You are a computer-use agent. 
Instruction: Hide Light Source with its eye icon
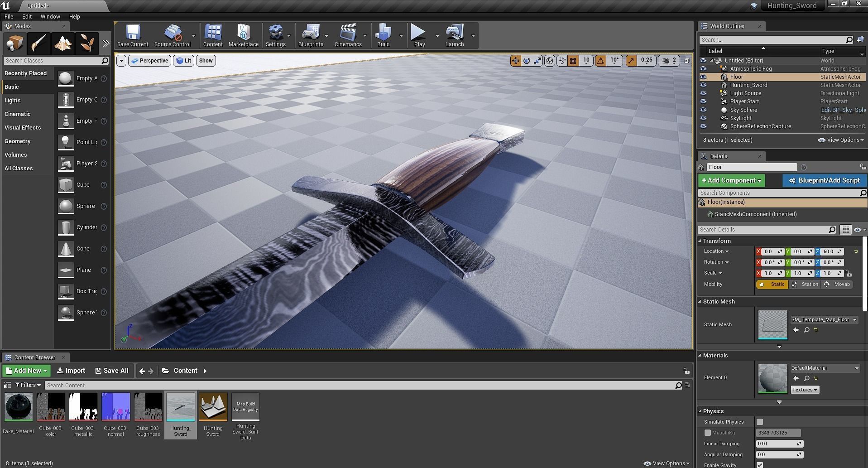point(703,93)
